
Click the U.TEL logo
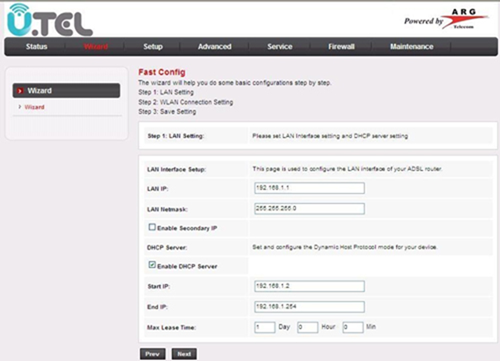[50, 20]
